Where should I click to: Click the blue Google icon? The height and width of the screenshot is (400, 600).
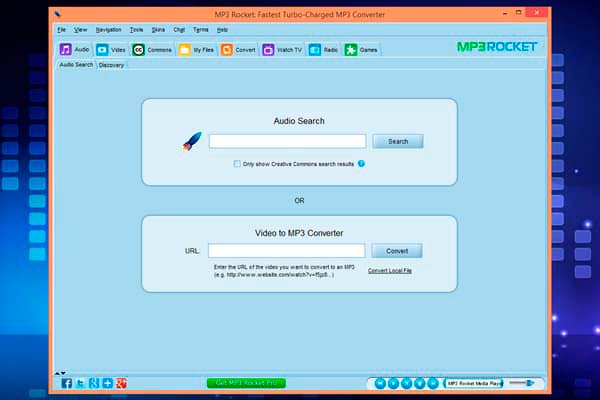tap(94, 383)
